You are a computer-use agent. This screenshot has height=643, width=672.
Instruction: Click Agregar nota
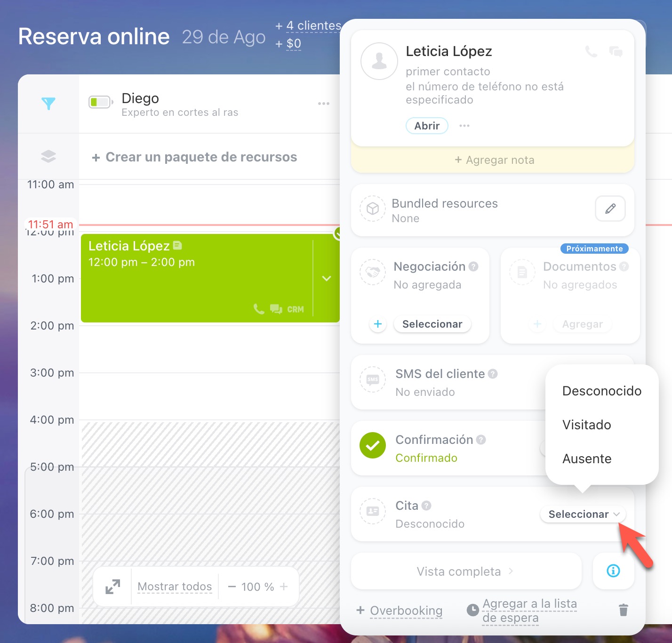[494, 160]
